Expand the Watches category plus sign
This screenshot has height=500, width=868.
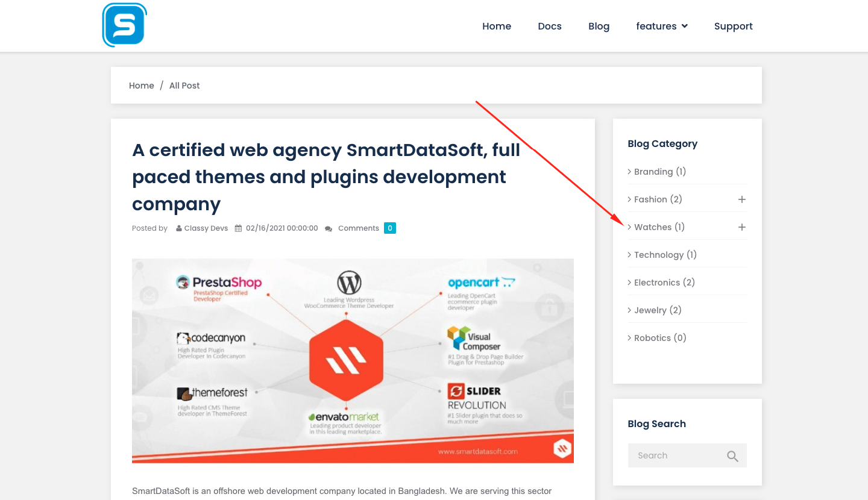pyautogui.click(x=742, y=227)
